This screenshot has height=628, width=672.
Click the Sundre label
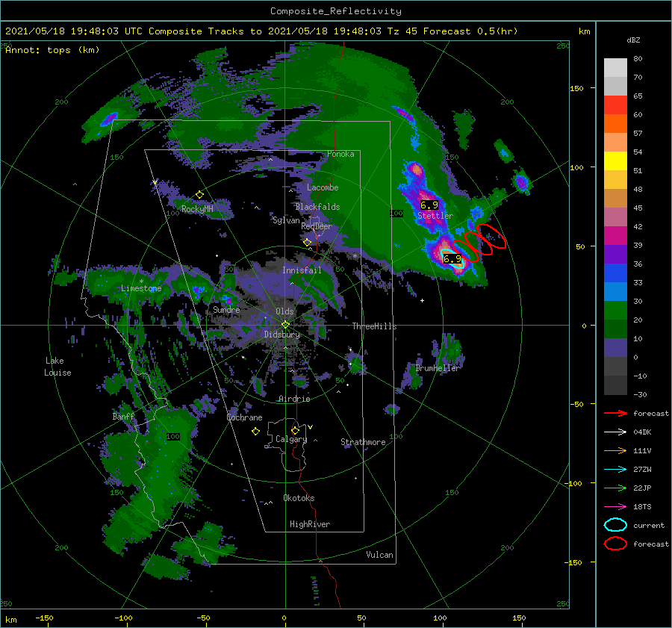point(226,310)
